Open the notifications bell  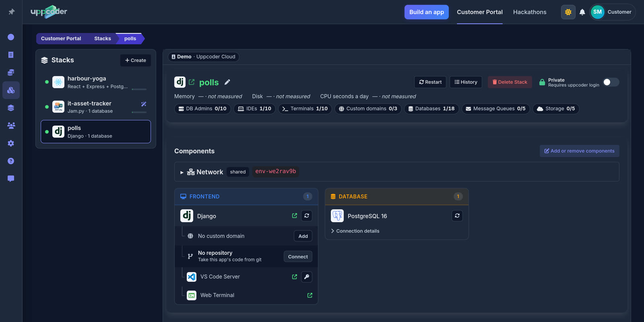(582, 12)
